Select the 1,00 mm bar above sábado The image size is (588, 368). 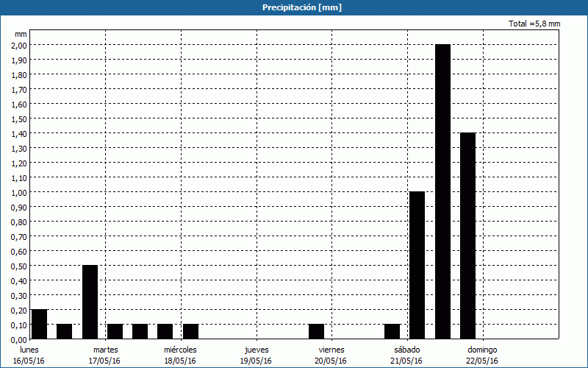[x=417, y=265]
